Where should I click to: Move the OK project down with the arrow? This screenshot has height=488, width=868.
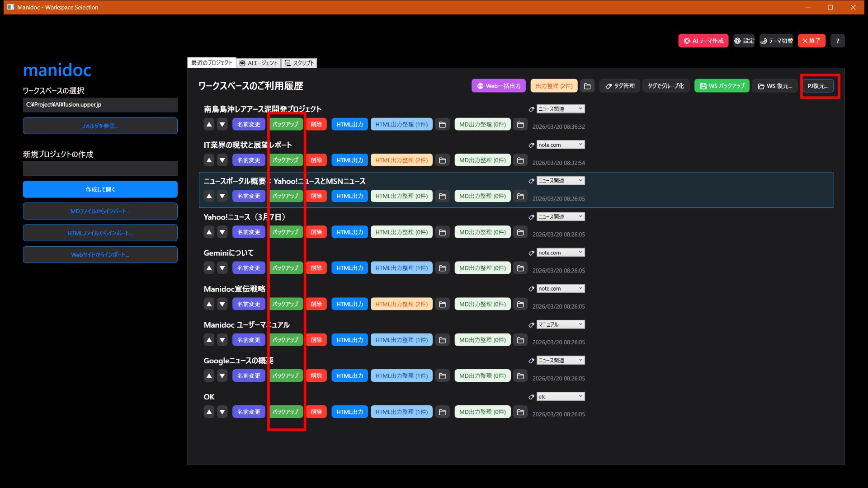pyautogui.click(x=222, y=412)
